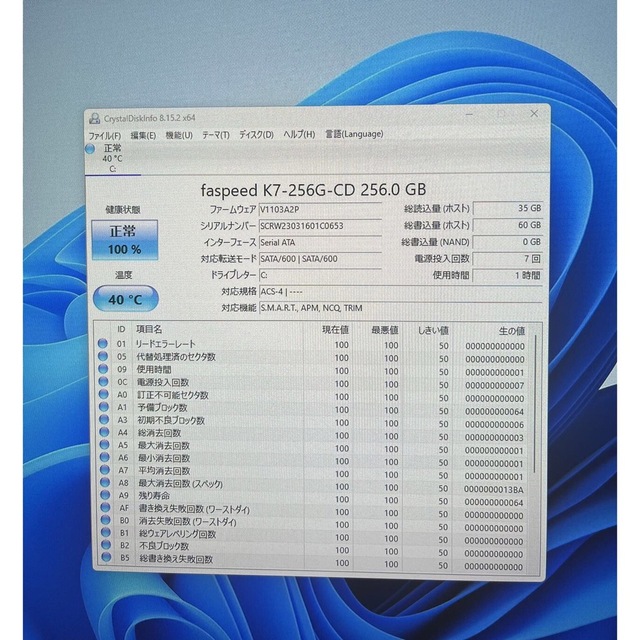This screenshot has width=640, height=640.
Task: Close the CrystalDiskInfo window
Action: [x=534, y=114]
